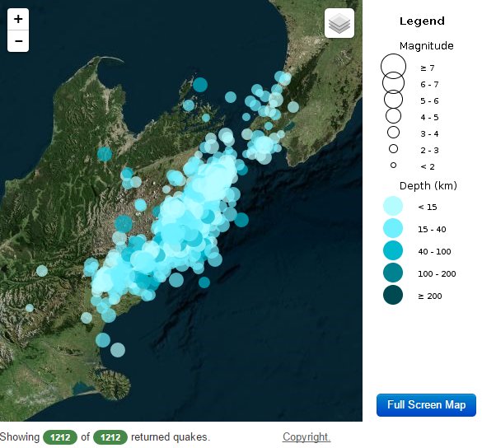This screenshot has height=448, width=482.
Task: Click the 4 - 5 magnitude legend circle
Action: click(x=393, y=116)
